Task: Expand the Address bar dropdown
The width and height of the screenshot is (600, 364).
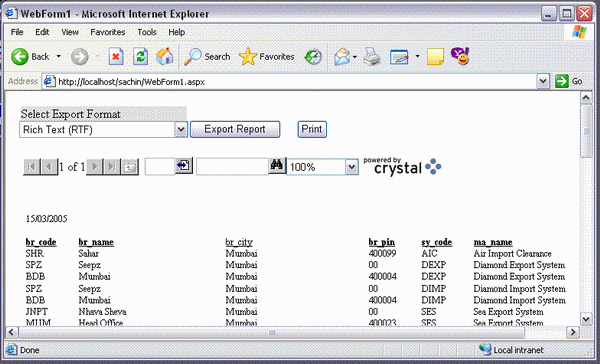Action: point(543,81)
